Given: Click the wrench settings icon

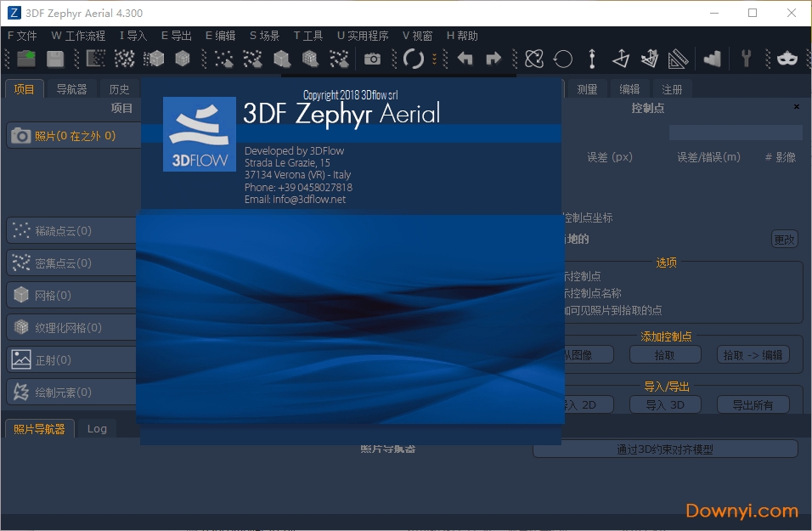Looking at the screenshot, I should click(747, 59).
